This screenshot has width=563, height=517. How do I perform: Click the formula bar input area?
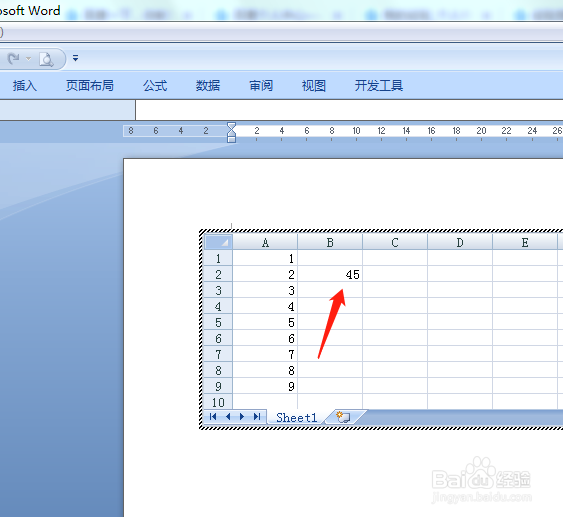(x=349, y=110)
